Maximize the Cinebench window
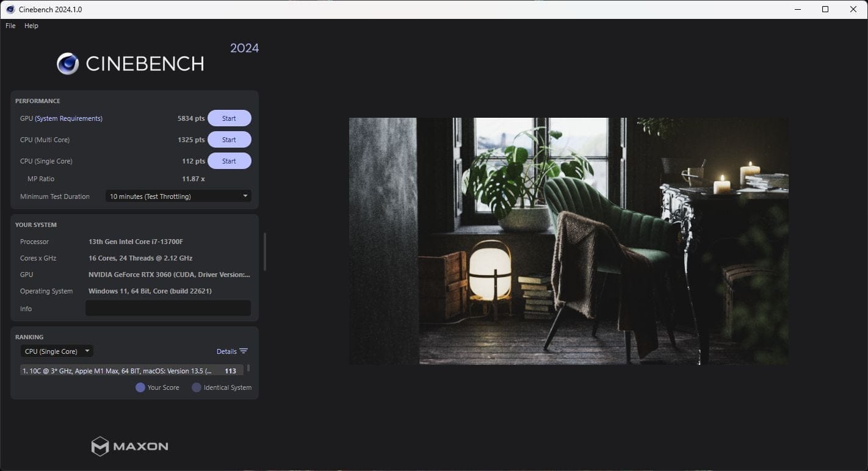 pyautogui.click(x=825, y=9)
